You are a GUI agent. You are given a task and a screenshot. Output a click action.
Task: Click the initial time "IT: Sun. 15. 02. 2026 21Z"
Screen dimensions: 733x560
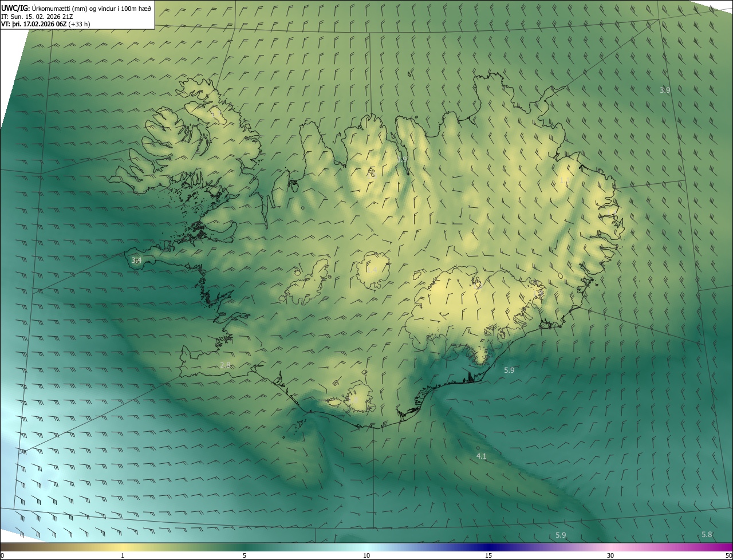[37, 17]
